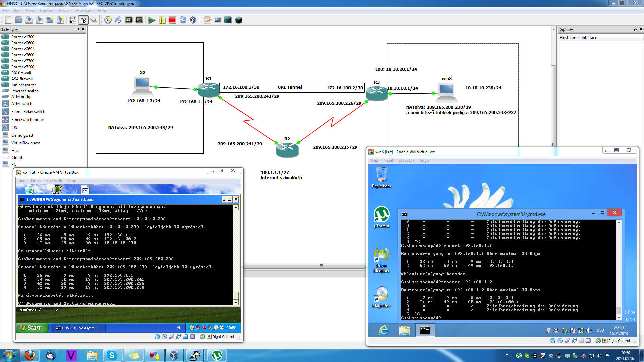Toggle show interface labels icon
The image size is (644, 362).
pos(73,20)
